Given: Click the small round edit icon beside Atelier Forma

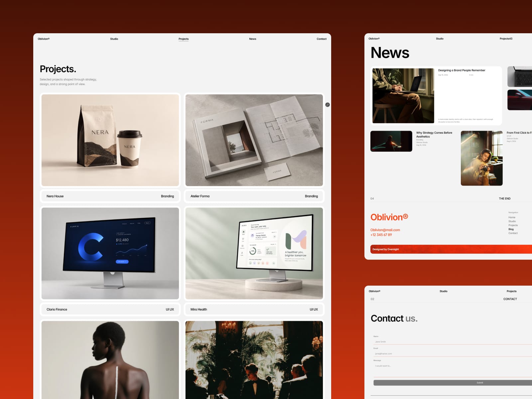Looking at the screenshot, I should click(x=328, y=105).
